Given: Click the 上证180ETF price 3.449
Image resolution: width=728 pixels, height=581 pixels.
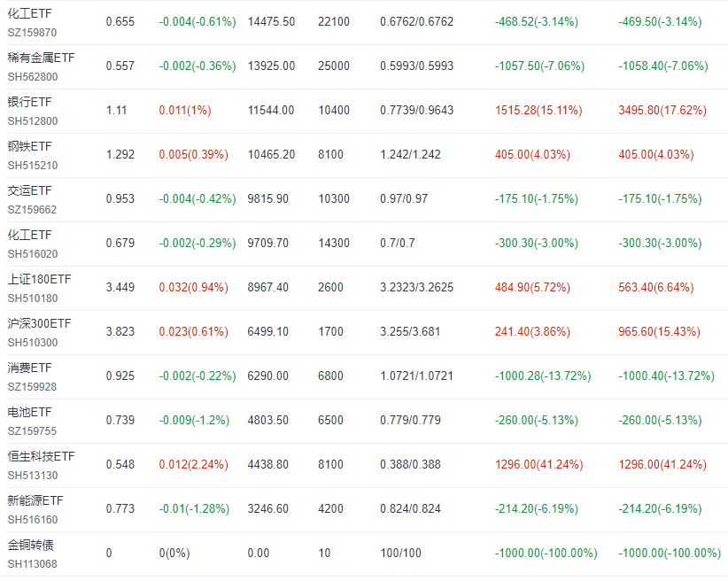Looking at the screenshot, I should coord(120,288).
